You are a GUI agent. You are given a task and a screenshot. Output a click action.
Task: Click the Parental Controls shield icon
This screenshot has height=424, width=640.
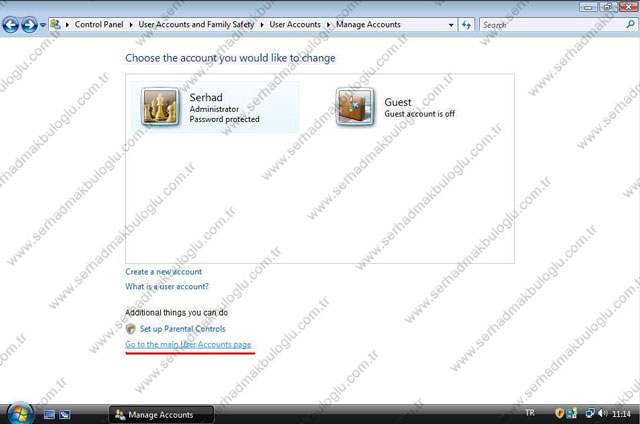(x=131, y=329)
